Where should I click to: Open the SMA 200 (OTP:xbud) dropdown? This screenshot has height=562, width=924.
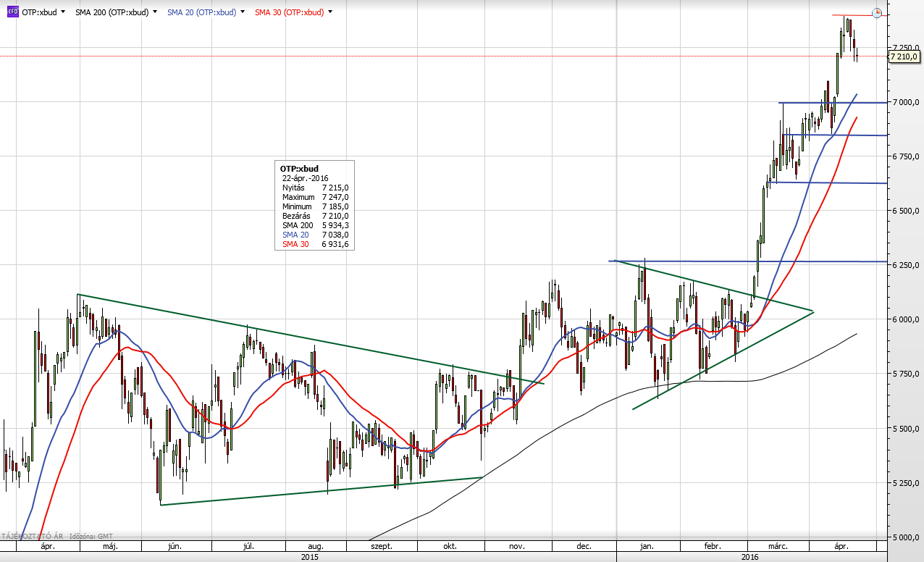pos(154,12)
